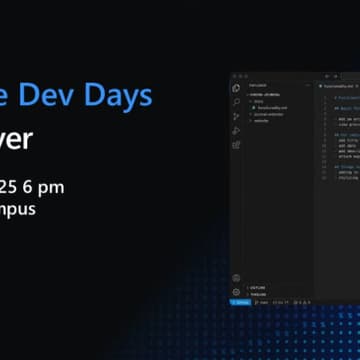Open the Manage gear menu

[x=236, y=292]
